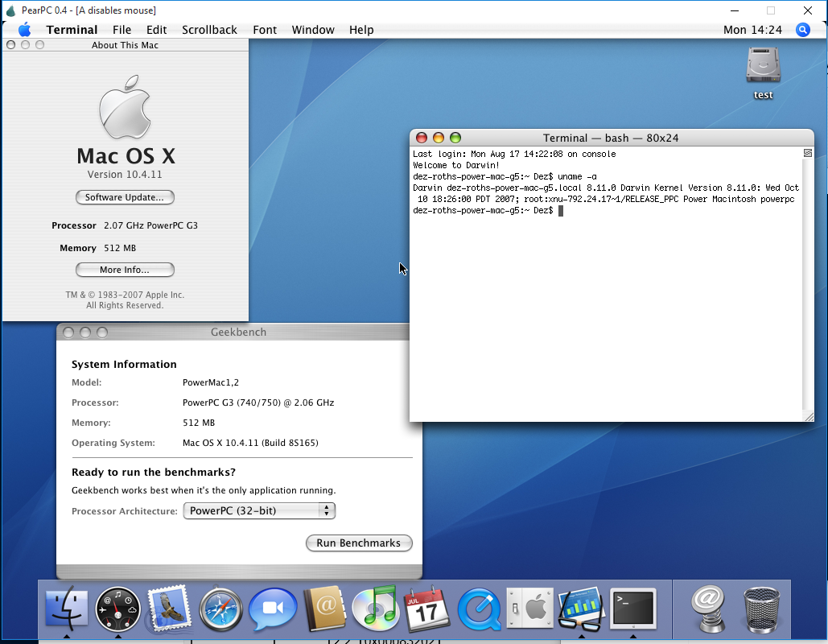Click Run Benchmarks in Geekbench
The height and width of the screenshot is (644, 828).
pyautogui.click(x=359, y=543)
